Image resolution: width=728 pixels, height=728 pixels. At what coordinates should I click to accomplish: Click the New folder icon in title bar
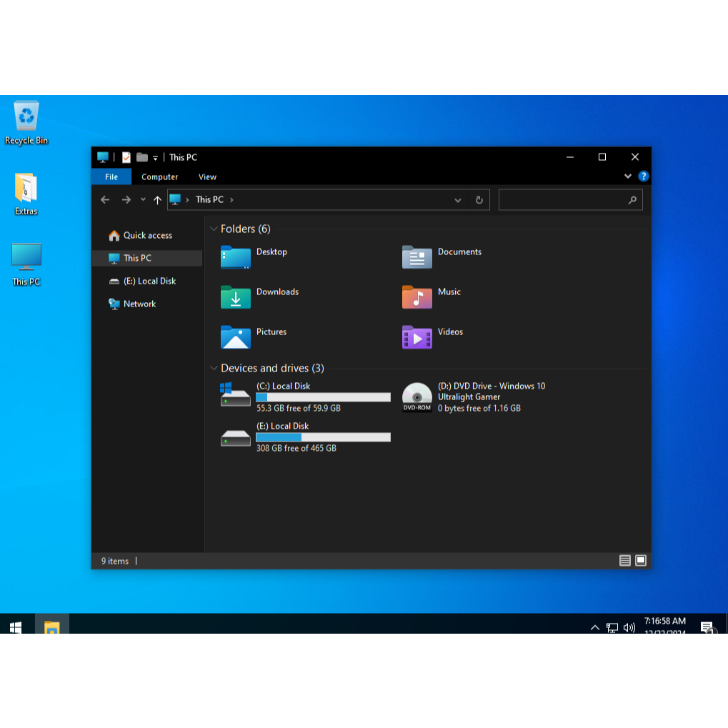tap(142, 157)
